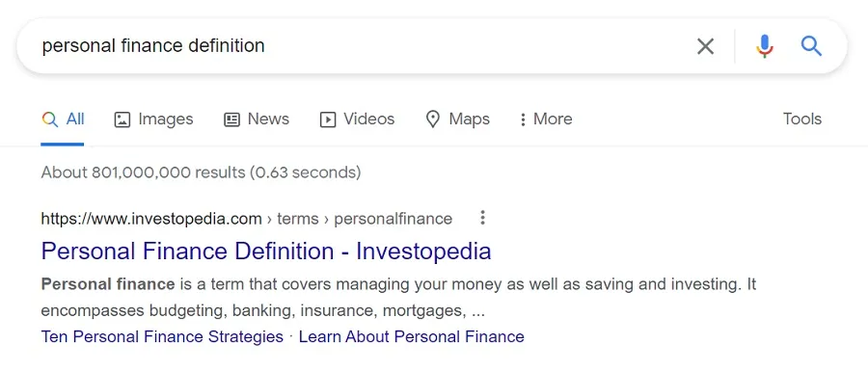Viewport: 868px width, 371px height.
Task: Open the Personal Finance Definition - Investopedia result
Action: 266,252
